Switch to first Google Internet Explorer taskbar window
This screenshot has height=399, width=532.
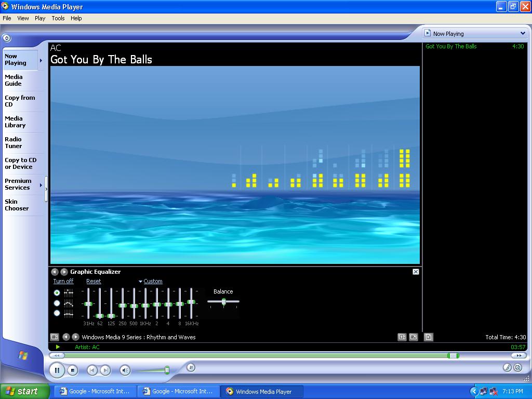tap(96, 391)
